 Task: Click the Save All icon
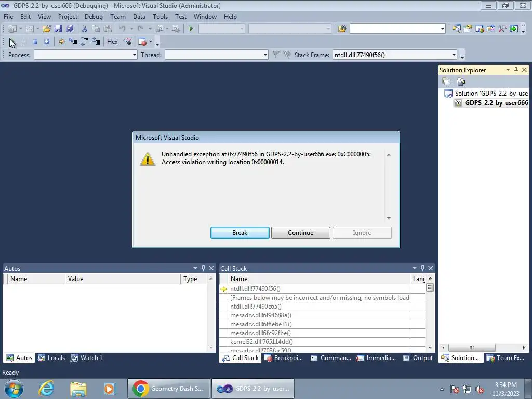(x=70, y=29)
